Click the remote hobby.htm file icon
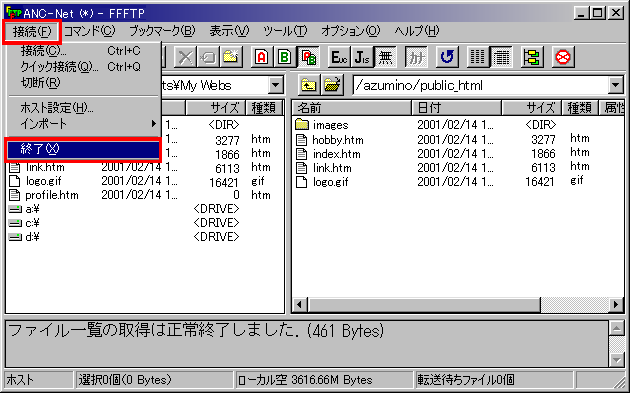The image size is (630, 393). [301, 140]
